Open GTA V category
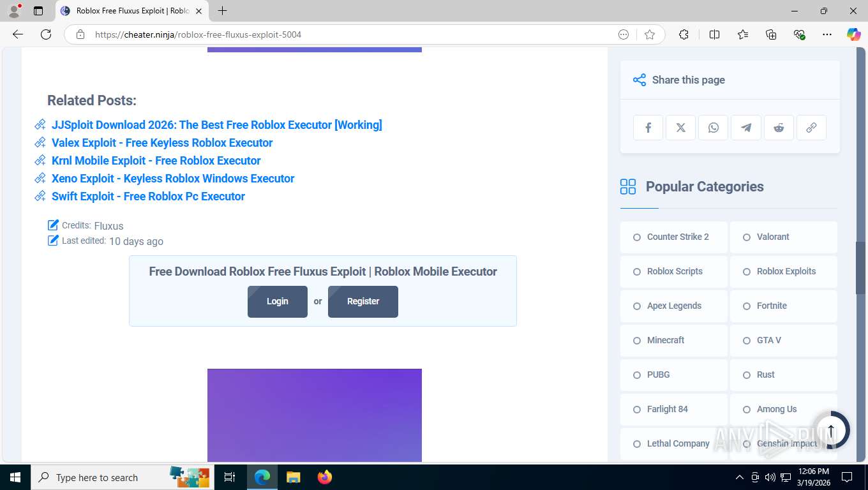This screenshot has height=490, width=868. (783, 340)
